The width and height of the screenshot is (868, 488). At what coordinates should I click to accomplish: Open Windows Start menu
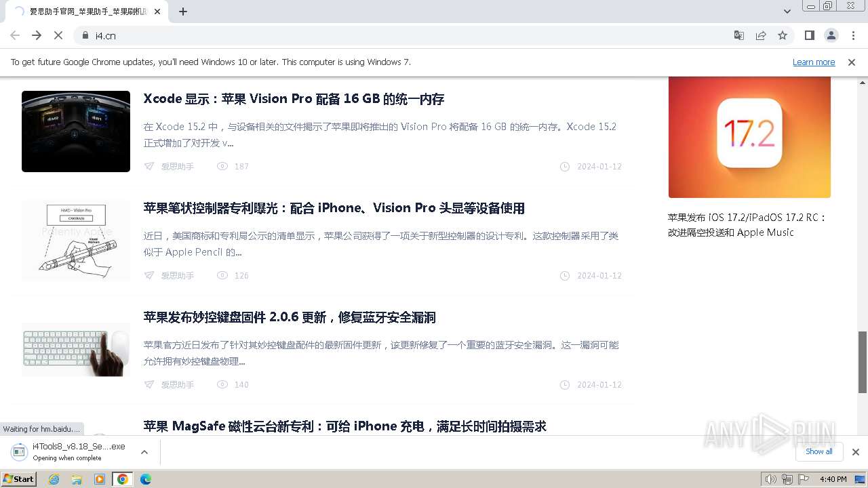click(19, 479)
